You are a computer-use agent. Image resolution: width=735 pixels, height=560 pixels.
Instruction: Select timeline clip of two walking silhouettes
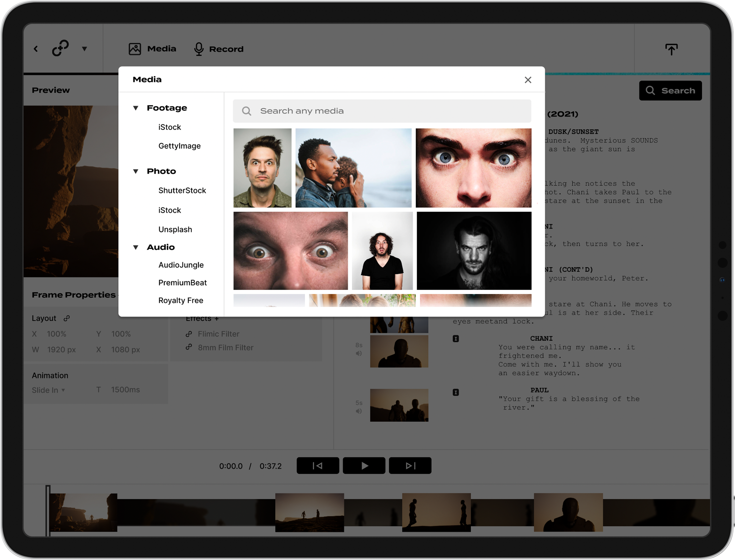pyautogui.click(x=436, y=513)
